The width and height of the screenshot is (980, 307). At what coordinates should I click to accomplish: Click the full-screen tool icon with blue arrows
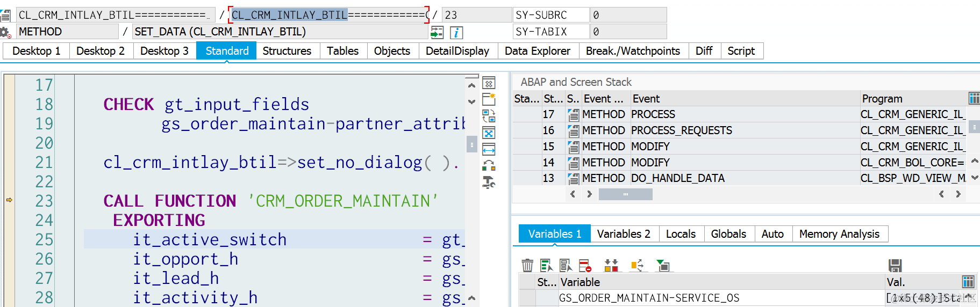point(489,133)
